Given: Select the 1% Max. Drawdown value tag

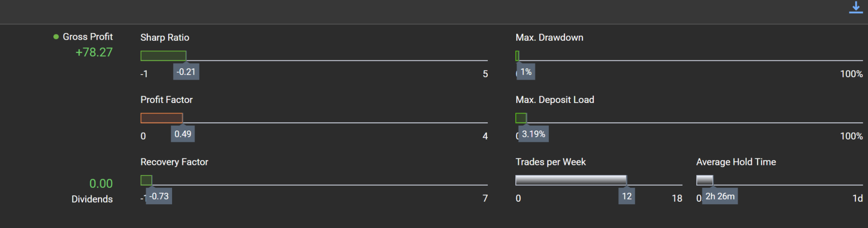Looking at the screenshot, I should click(526, 72).
